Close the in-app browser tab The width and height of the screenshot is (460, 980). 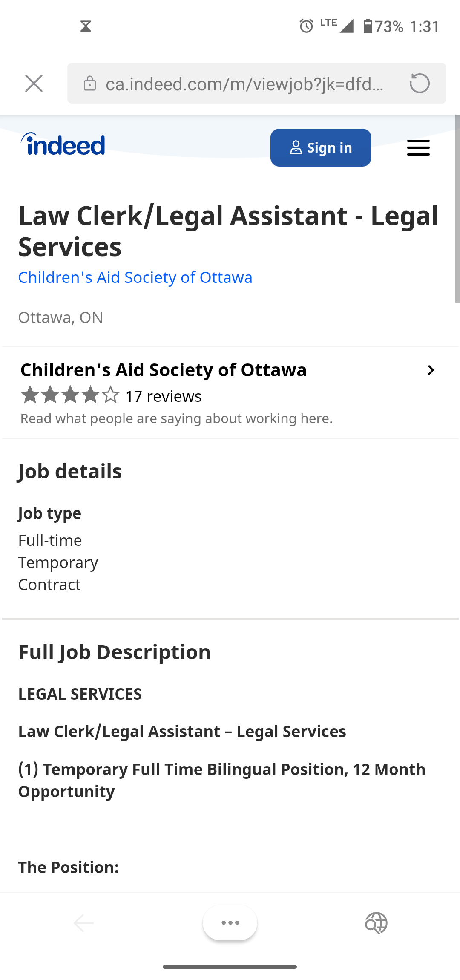34,84
